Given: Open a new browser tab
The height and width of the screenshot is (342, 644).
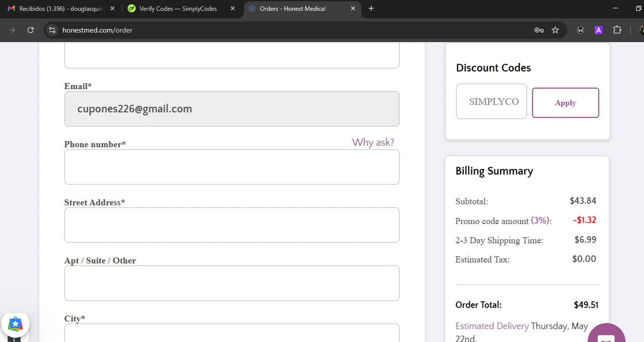Looking at the screenshot, I should click(371, 9).
